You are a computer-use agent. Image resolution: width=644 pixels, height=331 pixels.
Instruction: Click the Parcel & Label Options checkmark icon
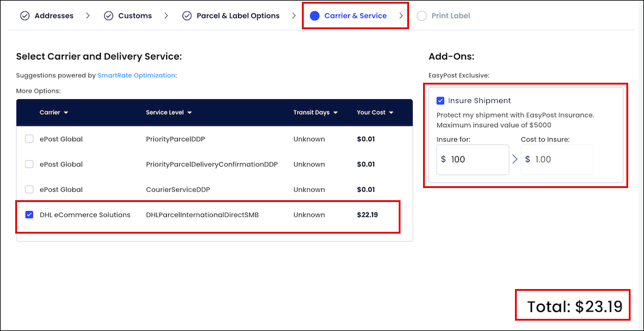coord(187,16)
